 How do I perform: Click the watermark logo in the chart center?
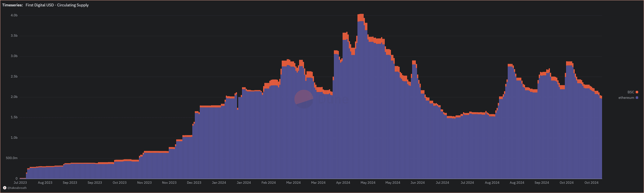[304, 99]
